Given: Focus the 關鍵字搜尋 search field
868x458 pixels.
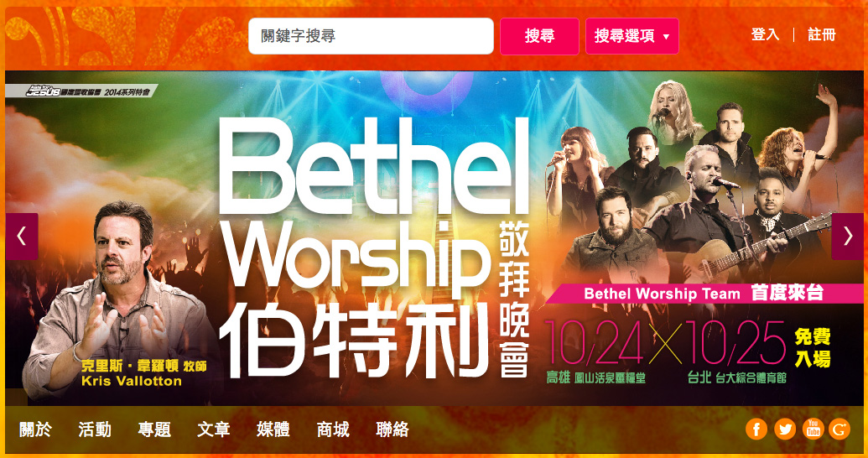Looking at the screenshot, I should click(371, 36).
